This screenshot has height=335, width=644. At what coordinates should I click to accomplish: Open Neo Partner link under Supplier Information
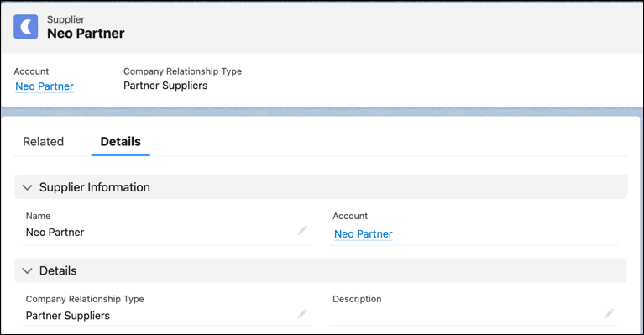363,234
